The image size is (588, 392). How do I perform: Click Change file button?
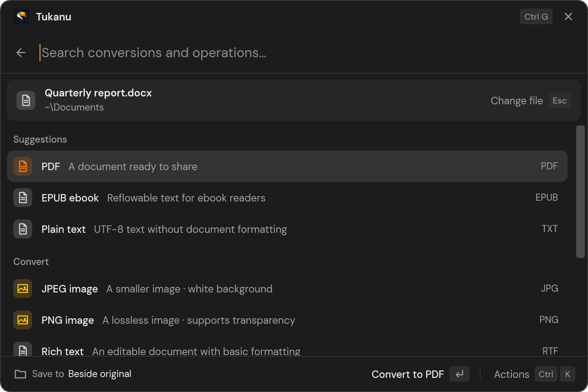[x=517, y=101]
